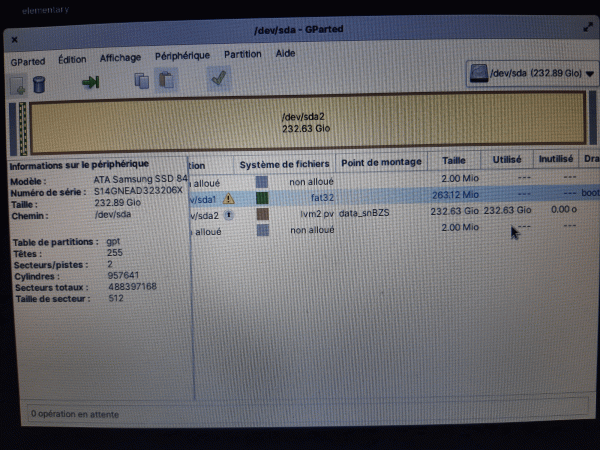Click the Delete partition trash icon
The width and height of the screenshot is (600, 450).
[x=39, y=84]
